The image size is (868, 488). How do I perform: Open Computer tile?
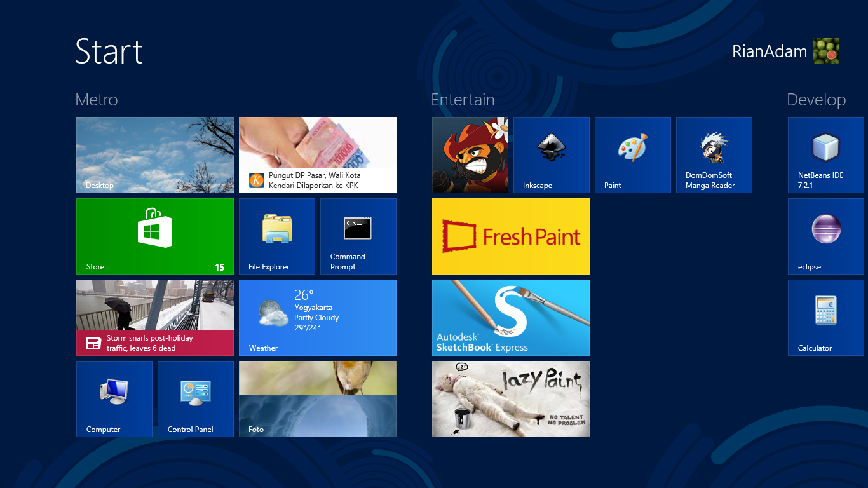[114, 399]
